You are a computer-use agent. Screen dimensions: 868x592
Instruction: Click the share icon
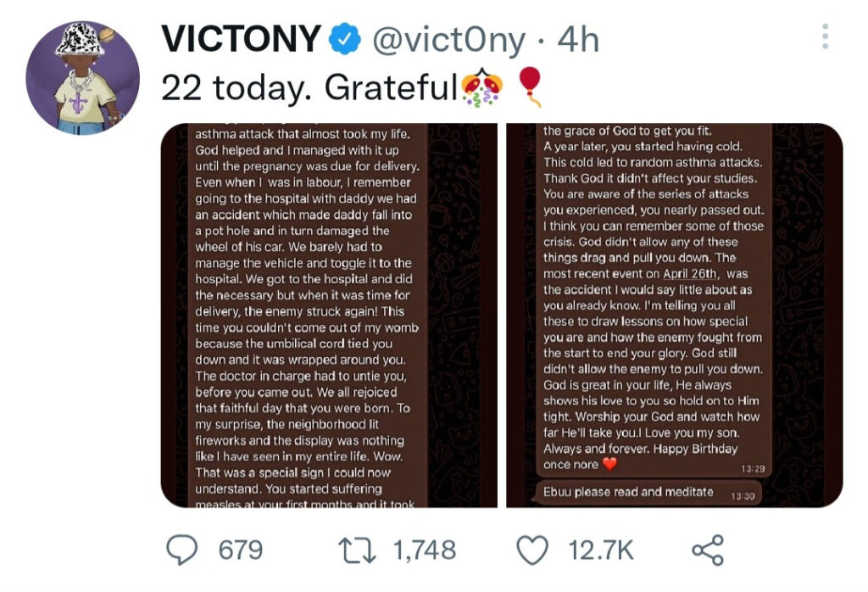point(708,550)
